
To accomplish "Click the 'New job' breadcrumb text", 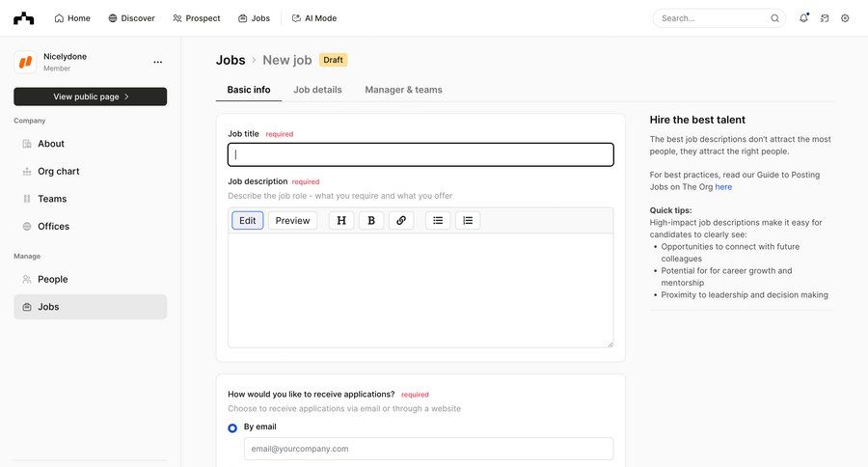I will [287, 60].
